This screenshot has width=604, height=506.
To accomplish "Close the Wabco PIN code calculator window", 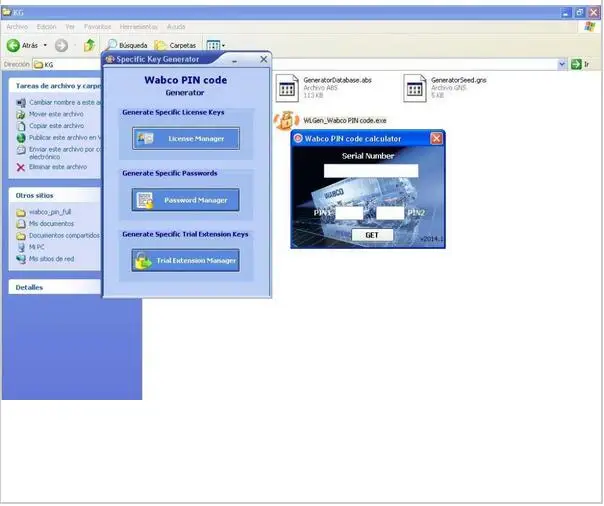I will click(436, 138).
